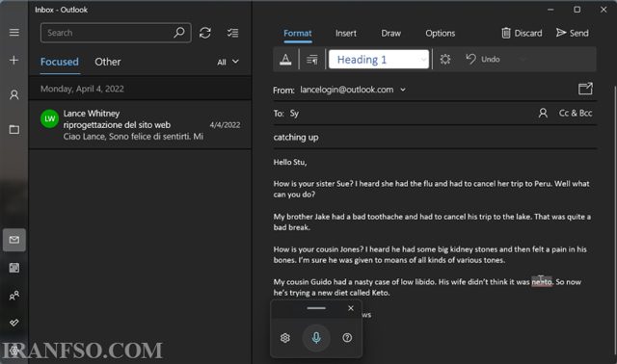Click the misspelled underlined word before 'So now'

click(542, 282)
